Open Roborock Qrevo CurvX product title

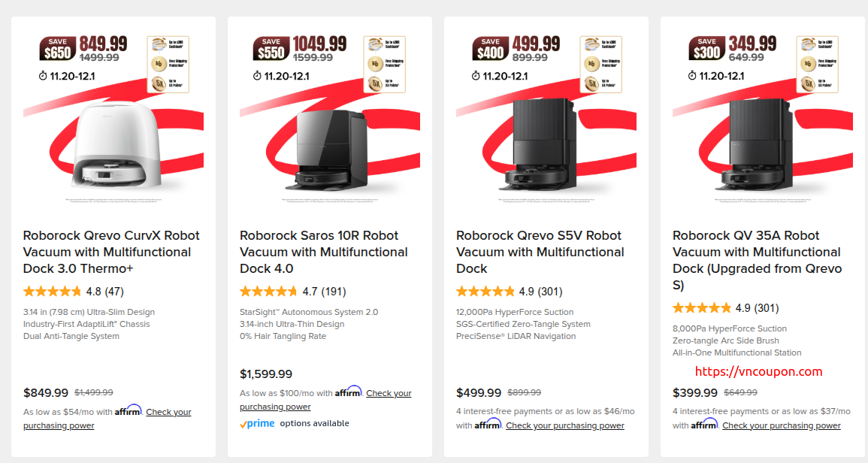(112, 252)
